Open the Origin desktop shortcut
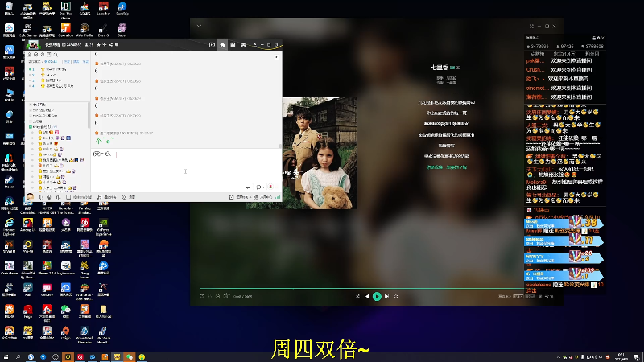This screenshot has height=362, width=644. coord(66,333)
